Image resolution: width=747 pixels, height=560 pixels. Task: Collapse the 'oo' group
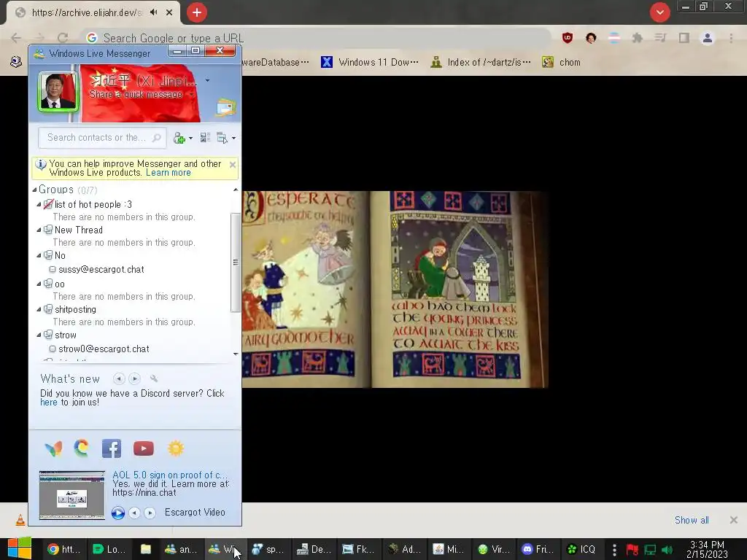(39, 284)
